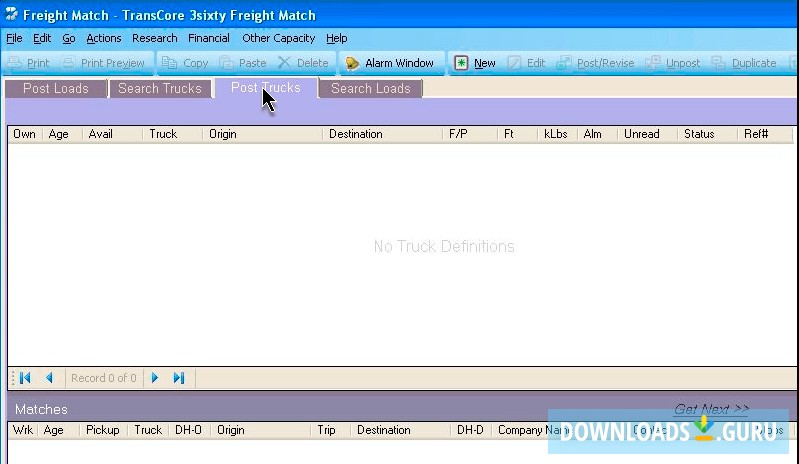Go to next record arrow
799x464 pixels.
[x=155, y=378]
